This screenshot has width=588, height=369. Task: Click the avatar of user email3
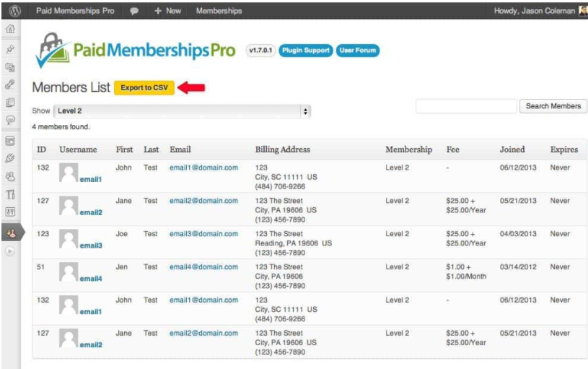point(69,239)
